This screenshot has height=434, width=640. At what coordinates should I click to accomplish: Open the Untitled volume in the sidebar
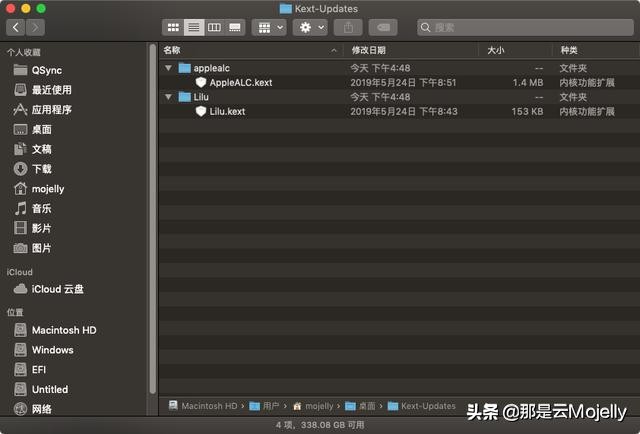point(40,389)
